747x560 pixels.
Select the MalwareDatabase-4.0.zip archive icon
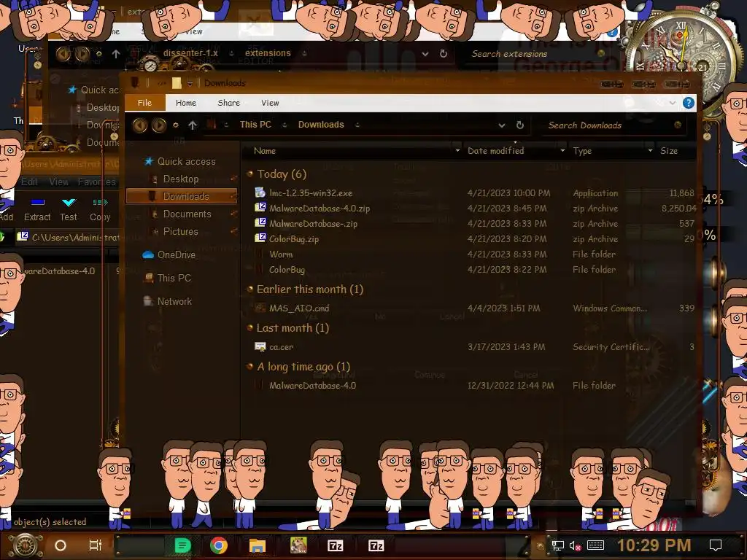pos(260,208)
